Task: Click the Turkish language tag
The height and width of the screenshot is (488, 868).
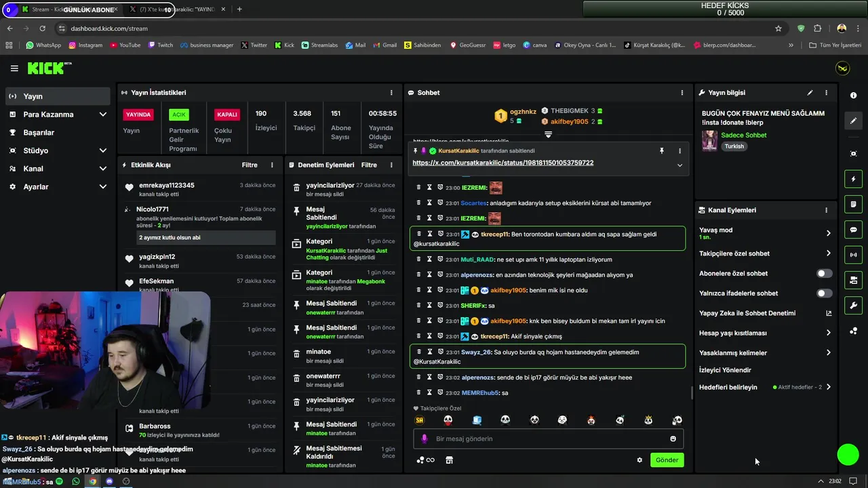Action: 734,146
